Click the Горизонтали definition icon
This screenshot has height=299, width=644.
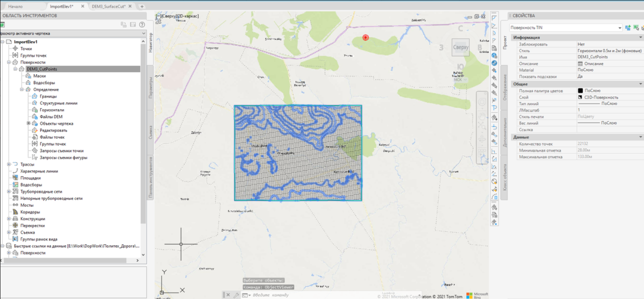(35, 110)
